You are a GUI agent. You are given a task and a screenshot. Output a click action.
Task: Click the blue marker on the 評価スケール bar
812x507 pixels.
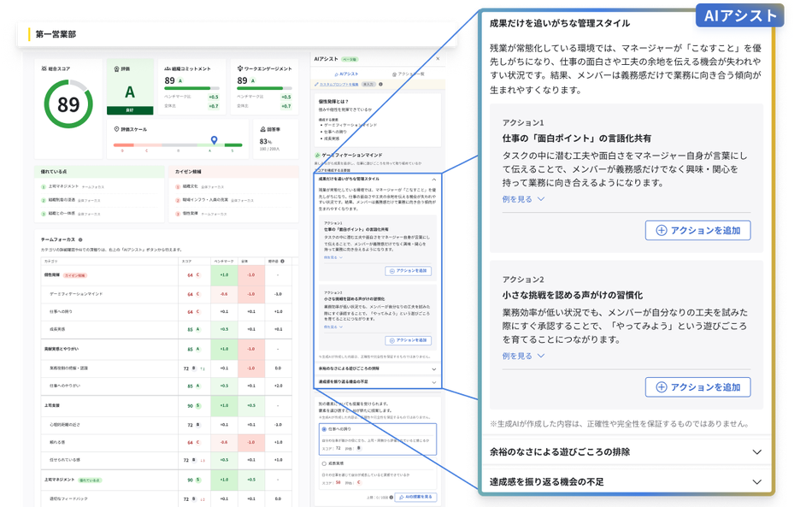point(214,140)
